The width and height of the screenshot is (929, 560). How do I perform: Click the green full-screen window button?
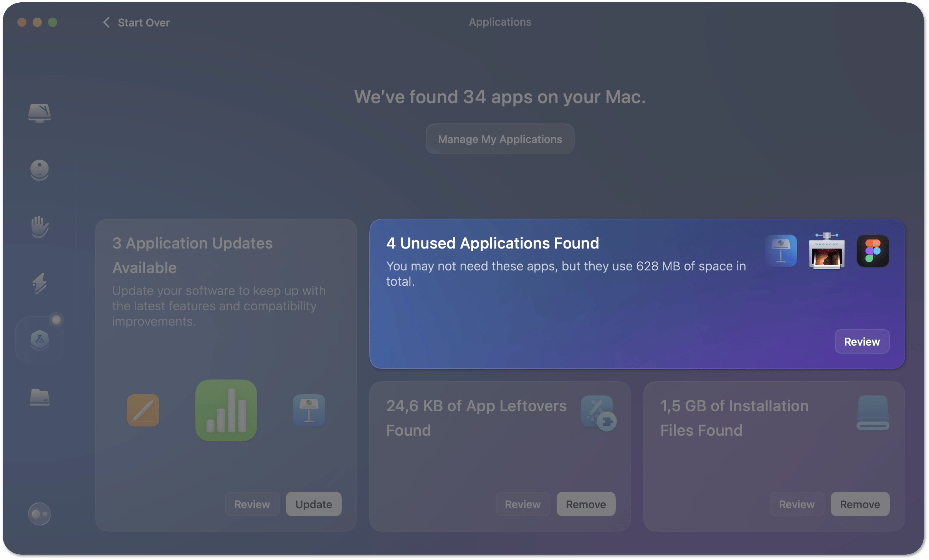coord(53,22)
